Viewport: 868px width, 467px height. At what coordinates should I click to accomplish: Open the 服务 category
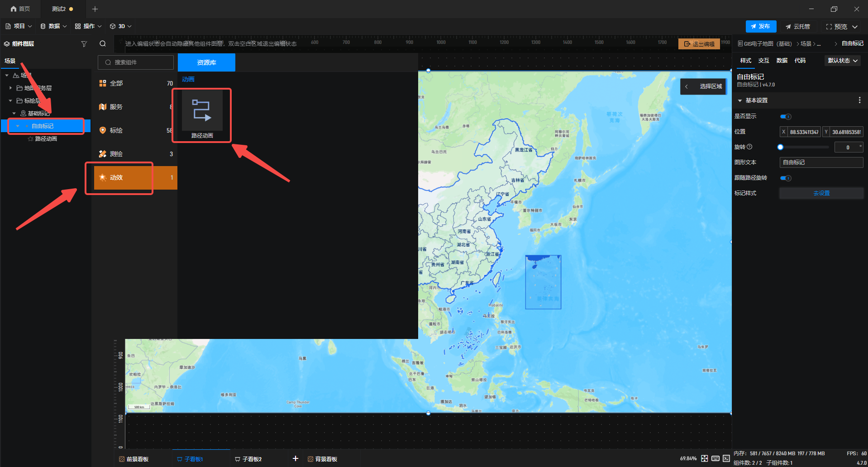(135, 107)
